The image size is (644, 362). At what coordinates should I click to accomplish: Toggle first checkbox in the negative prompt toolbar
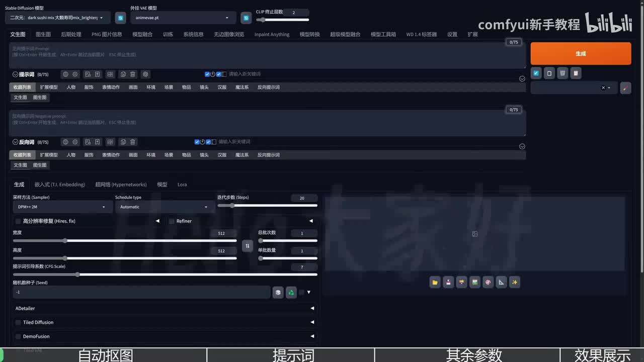[x=197, y=142]
